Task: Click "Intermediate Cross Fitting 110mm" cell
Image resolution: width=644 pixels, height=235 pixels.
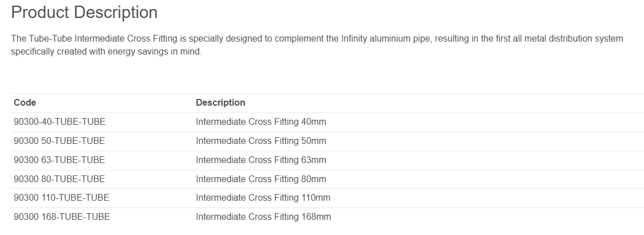Action: tap(263, 197)
